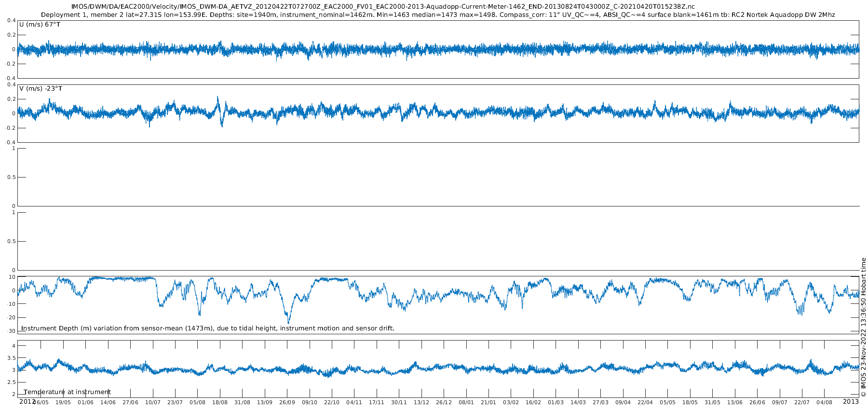Click the '09/10' date tick label
868x410 pixels.
pos(310,402)
